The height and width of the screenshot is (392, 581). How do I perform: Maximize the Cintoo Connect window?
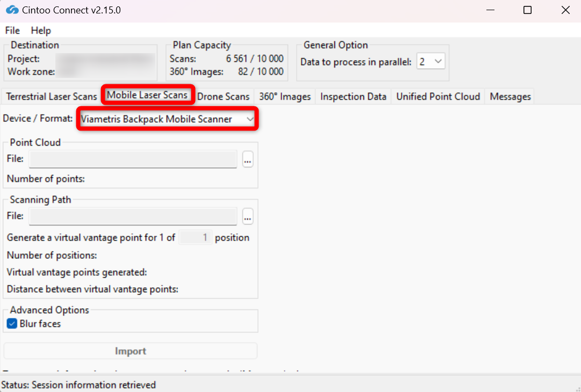point(527,10)
